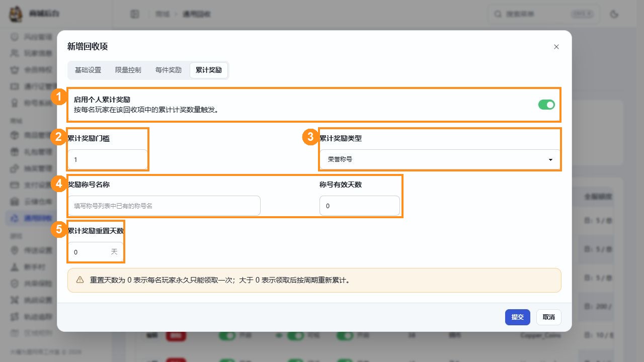Toggle dark mode with the moon icon
Screen dimensions: 644x362
[x=614, y=14]
